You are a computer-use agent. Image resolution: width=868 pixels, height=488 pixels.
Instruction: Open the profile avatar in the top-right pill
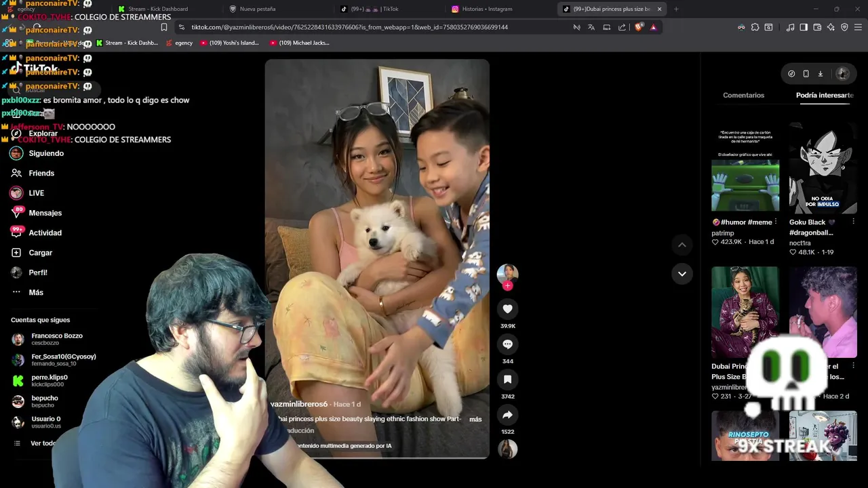pyautogui.click(x=843, y=74)
